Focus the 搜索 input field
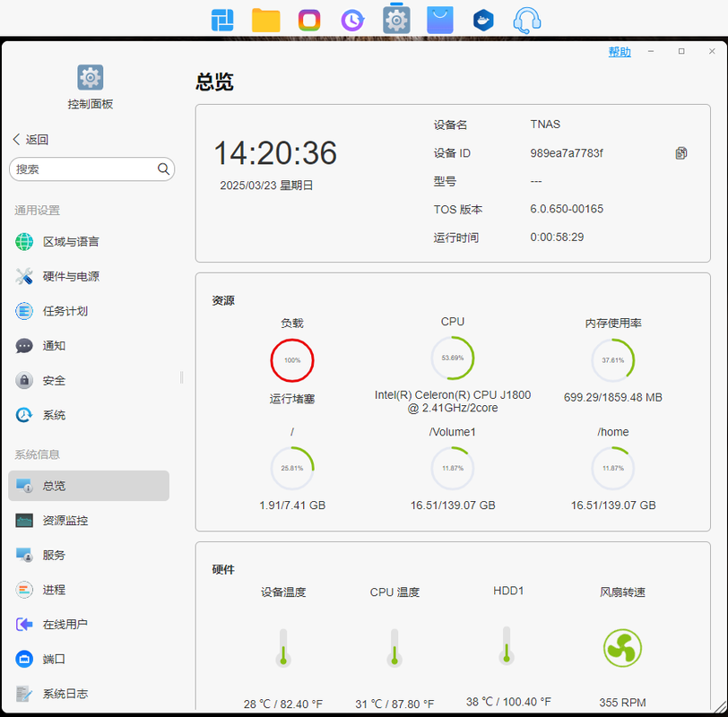 coord(92,168)
